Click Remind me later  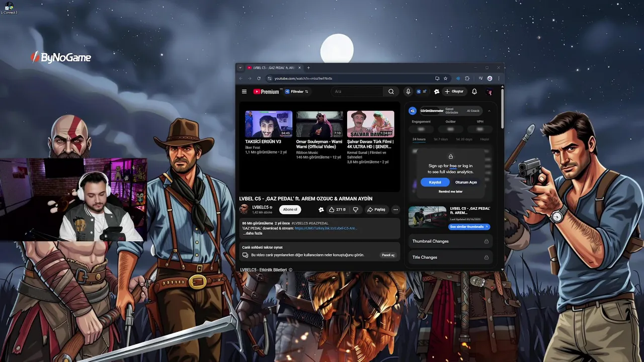[x=450, y=192]
